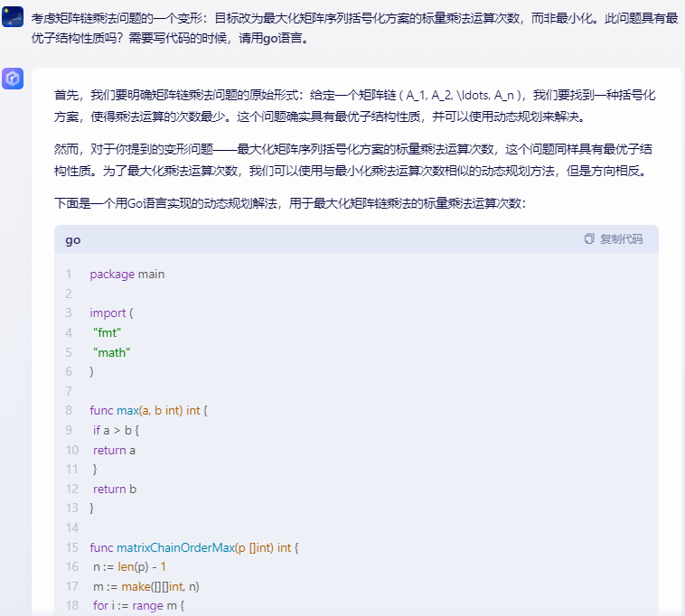Click the code line 'return b'
685x616 pixels.
[x=115, y=489]
